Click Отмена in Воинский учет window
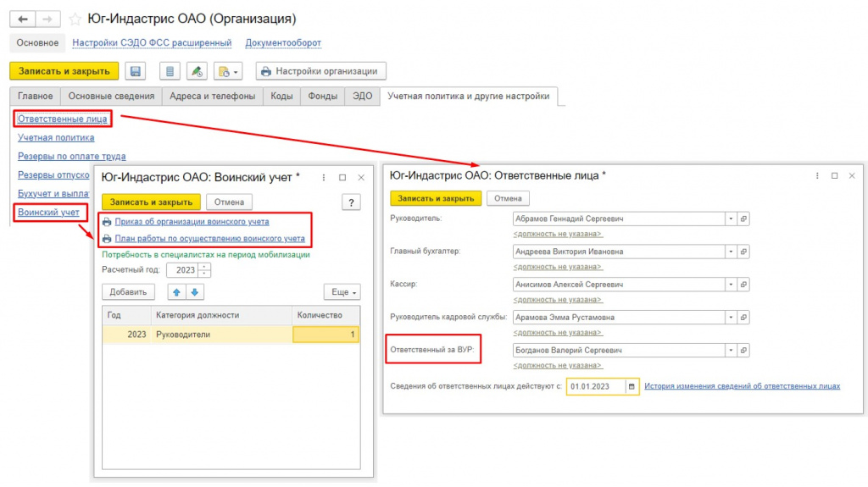This screenshot has height=487, width=868. pyautogui.click(x=229, y=202)
